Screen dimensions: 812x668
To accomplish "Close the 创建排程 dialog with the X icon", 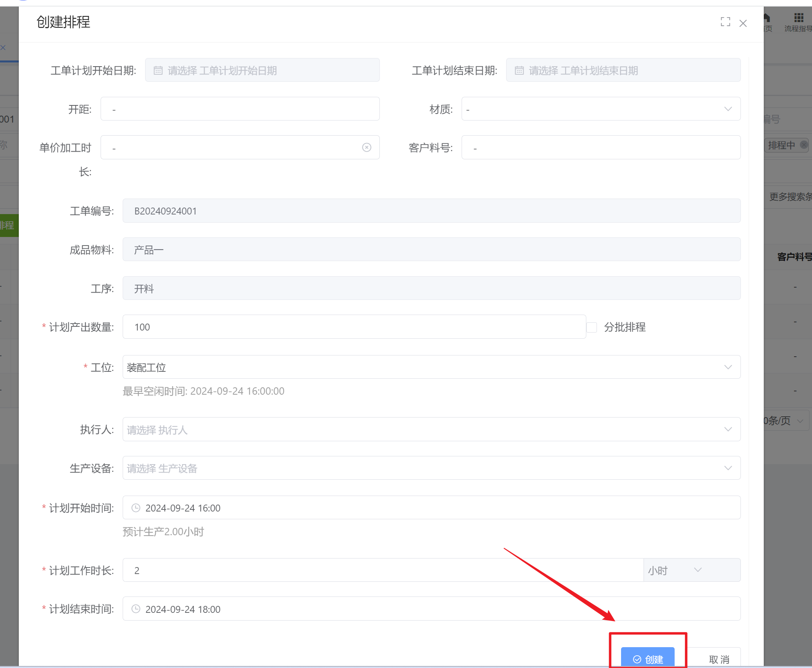I will (743, 24).
